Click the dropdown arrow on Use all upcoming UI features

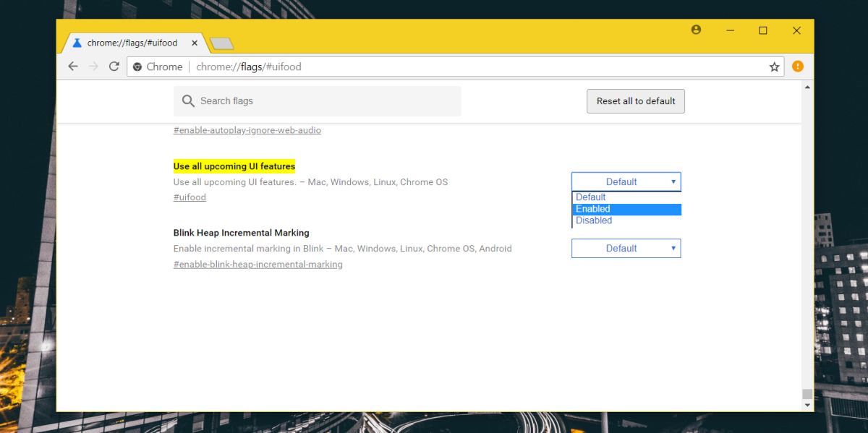coord(673,181)
